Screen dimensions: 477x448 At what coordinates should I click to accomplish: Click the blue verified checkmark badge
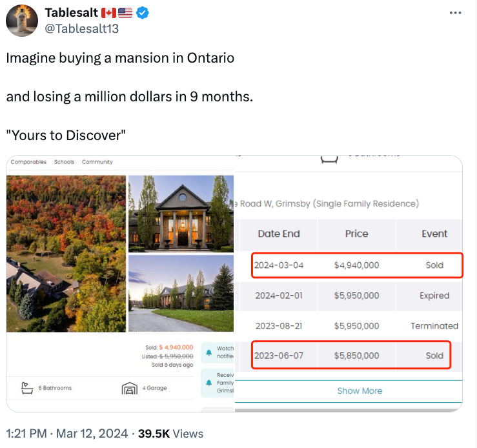[x=143, y=13]
